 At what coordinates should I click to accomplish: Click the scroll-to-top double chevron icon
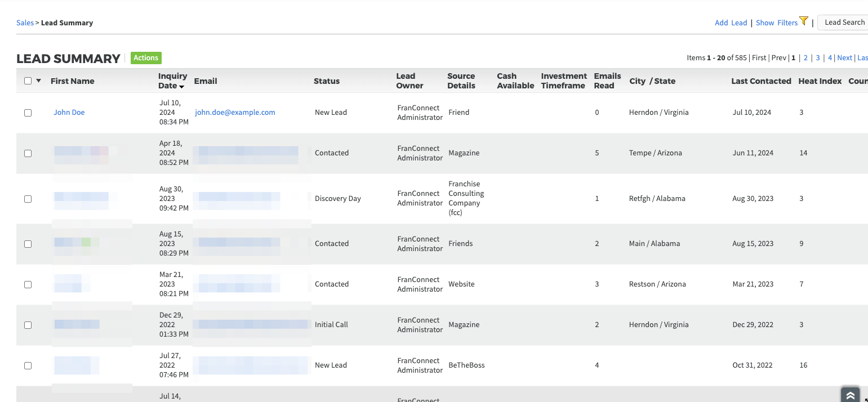click(850, 395)
